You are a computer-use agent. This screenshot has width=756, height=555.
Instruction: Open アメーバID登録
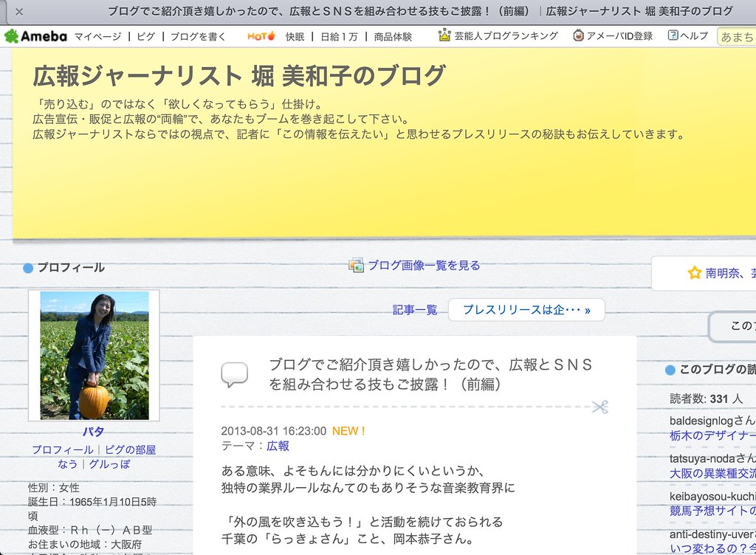[x=619, y=36]
